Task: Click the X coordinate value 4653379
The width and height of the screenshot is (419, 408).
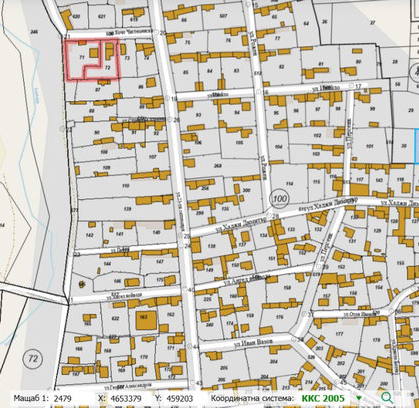Action: [x=126, y=398]
